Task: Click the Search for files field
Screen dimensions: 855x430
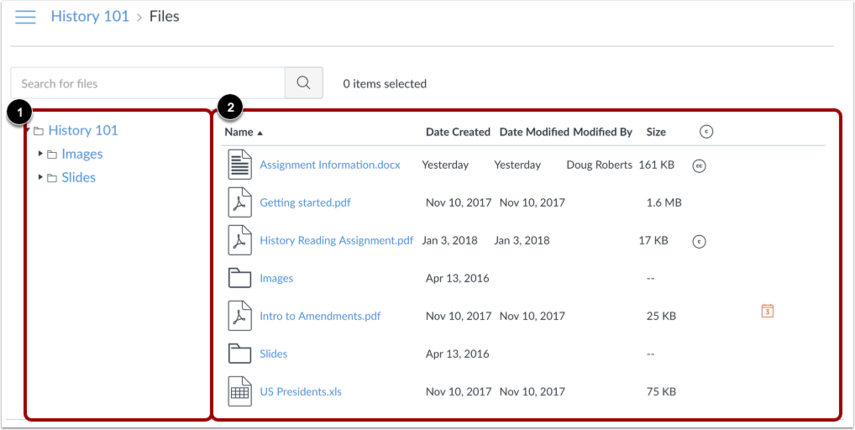Action: point(148,83)
